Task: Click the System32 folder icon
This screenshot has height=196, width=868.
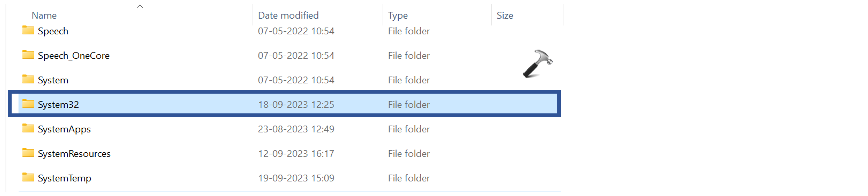Action: coord(28,104)
